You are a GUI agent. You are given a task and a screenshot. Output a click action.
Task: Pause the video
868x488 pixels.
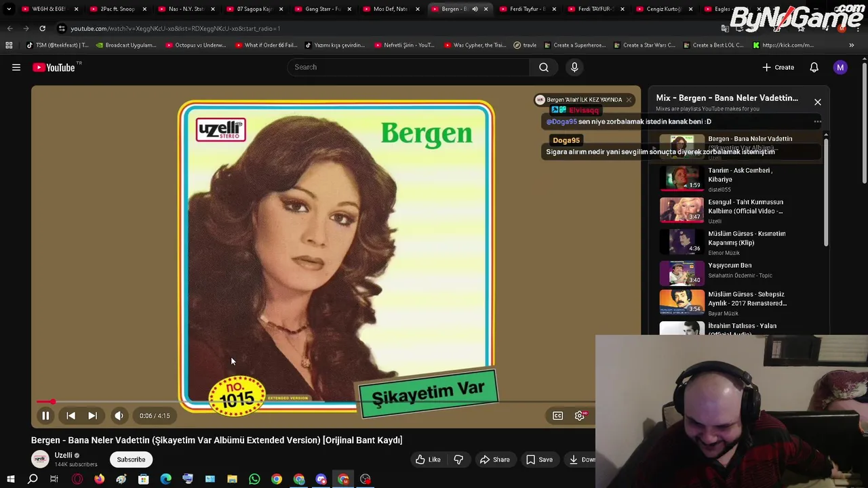45,415
